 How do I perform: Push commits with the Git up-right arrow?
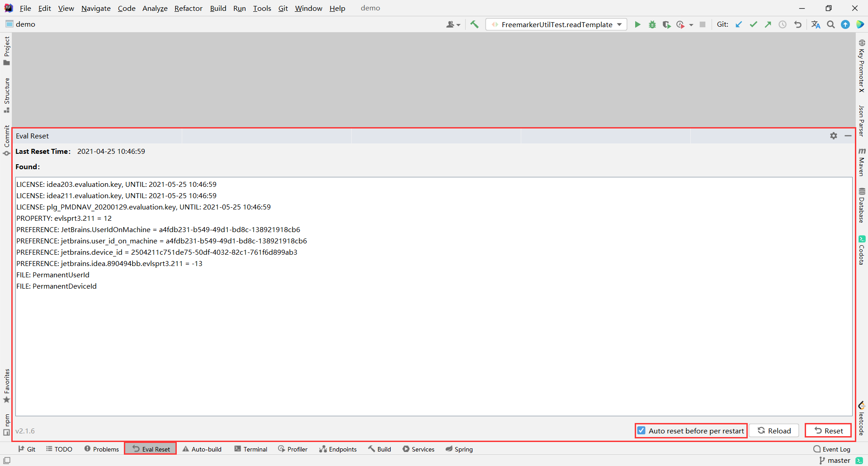[x=768, y=24]
